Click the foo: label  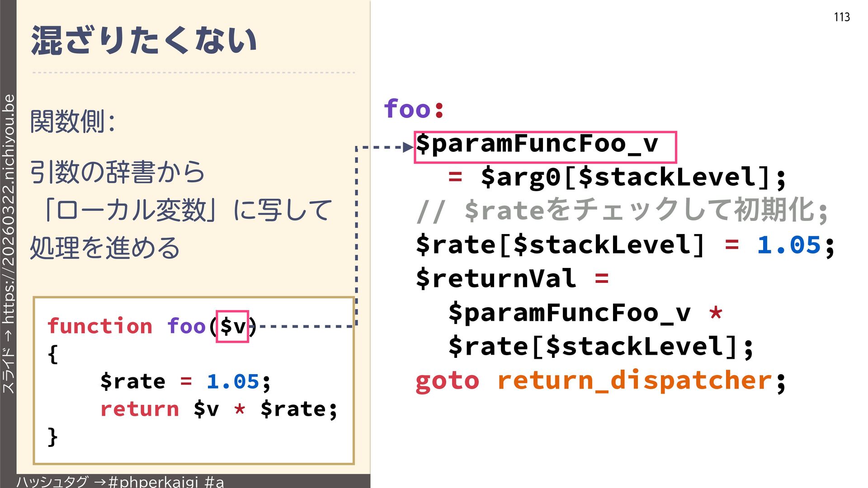414,109
